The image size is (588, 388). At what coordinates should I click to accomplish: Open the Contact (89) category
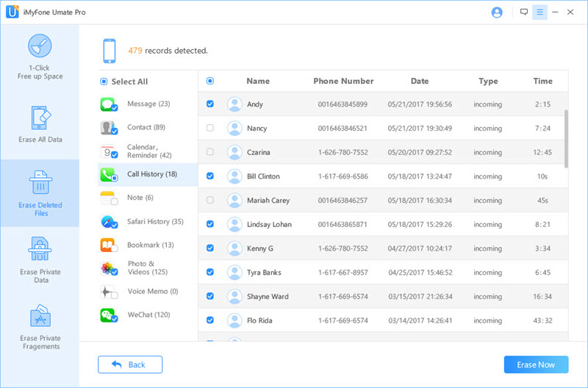pyautogui.click(x=146, y=127)
